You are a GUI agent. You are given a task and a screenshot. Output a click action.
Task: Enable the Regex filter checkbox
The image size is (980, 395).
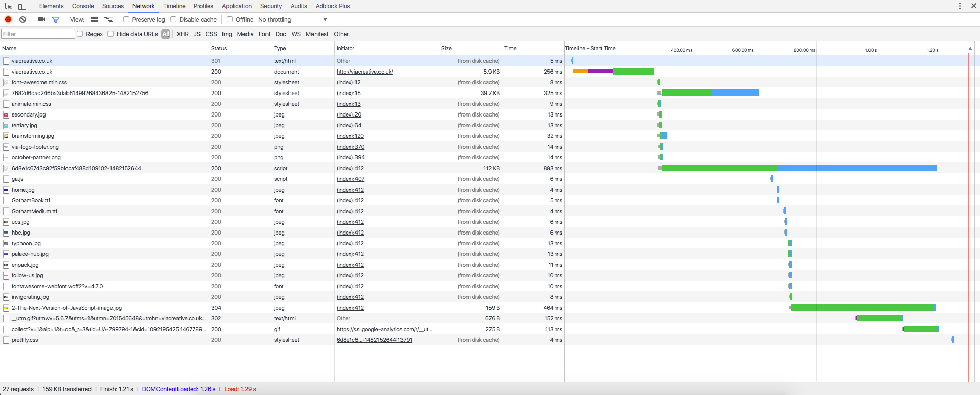pyautogui.click(x=80, y=34)
